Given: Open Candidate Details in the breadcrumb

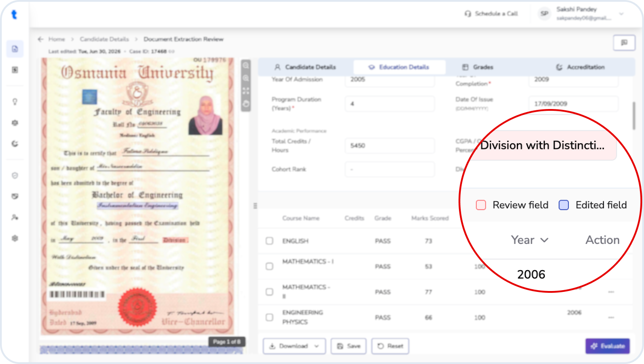Looking at the screenshot, I should pyautogui.click(x=105, y=39).
